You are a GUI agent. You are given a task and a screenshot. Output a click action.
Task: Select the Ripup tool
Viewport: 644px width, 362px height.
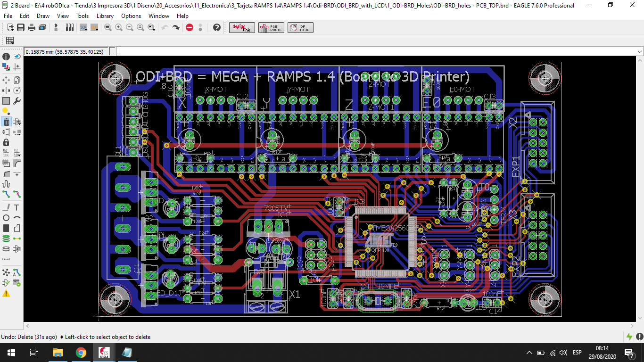(x=17, y=194)
